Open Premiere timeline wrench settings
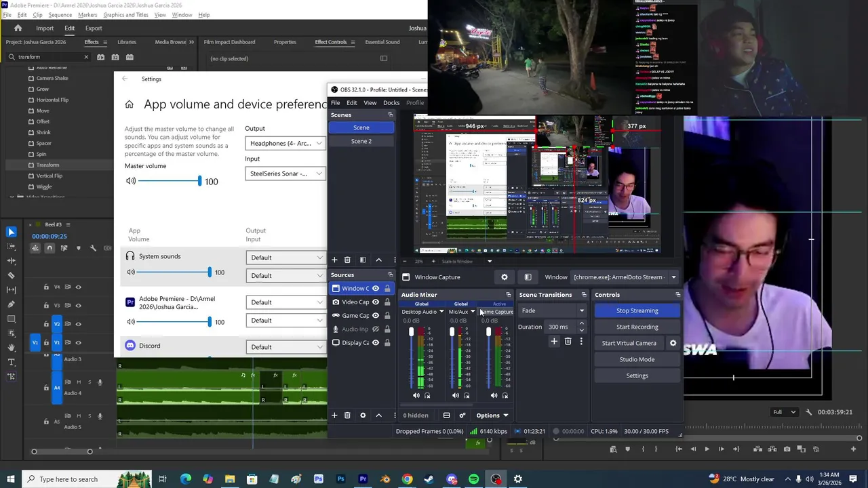The image size is (868, 488). pos(94,248)
